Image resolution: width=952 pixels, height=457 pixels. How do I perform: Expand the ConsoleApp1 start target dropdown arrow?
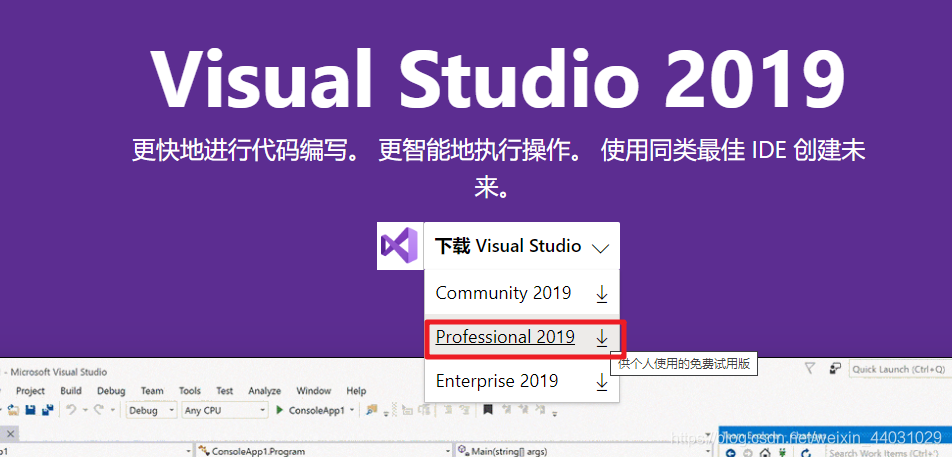[352, 410]
